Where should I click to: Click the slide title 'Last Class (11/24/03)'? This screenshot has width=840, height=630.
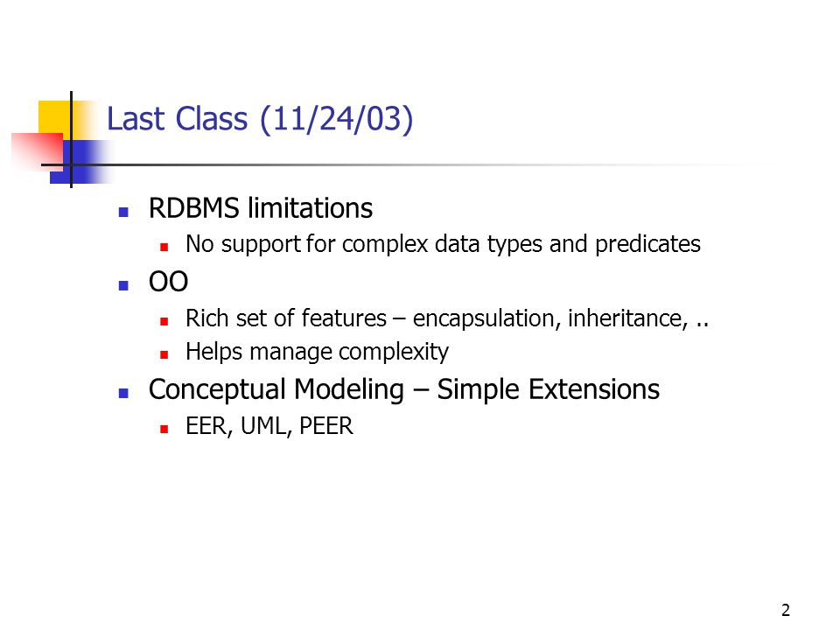click(260, 119)
